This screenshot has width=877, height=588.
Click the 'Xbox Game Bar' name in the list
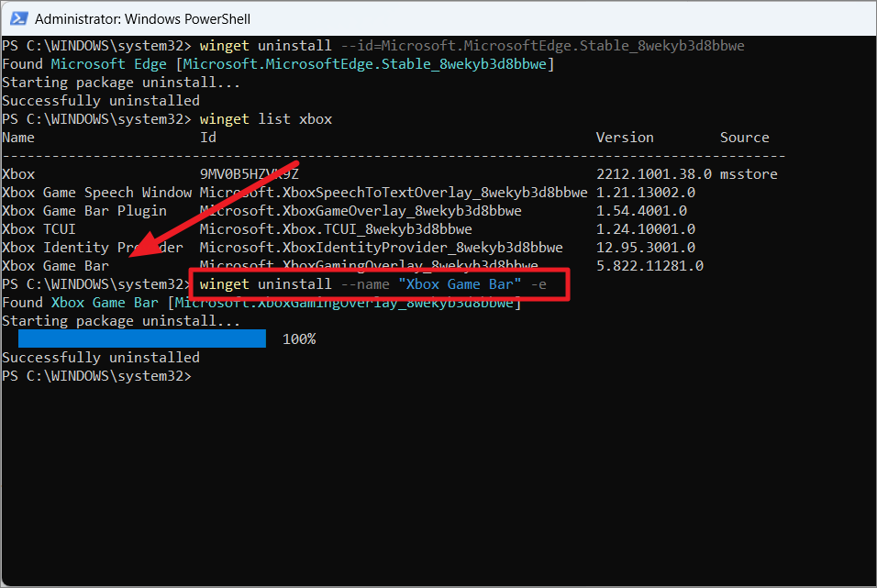(55, 266)
